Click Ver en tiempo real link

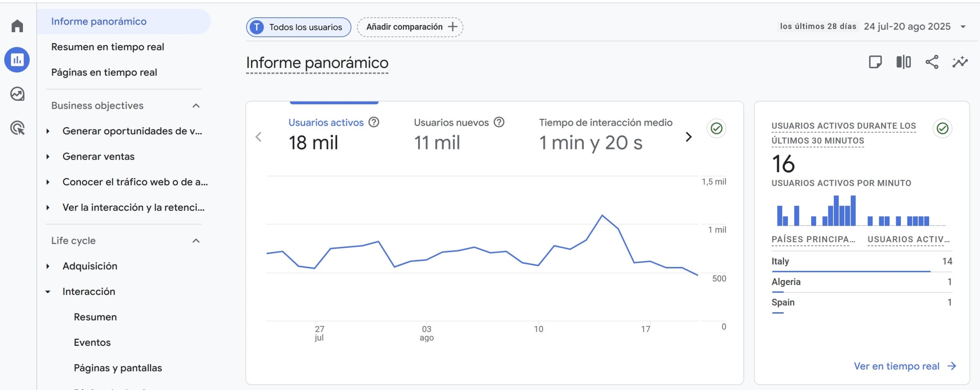[x=905, y=366]
